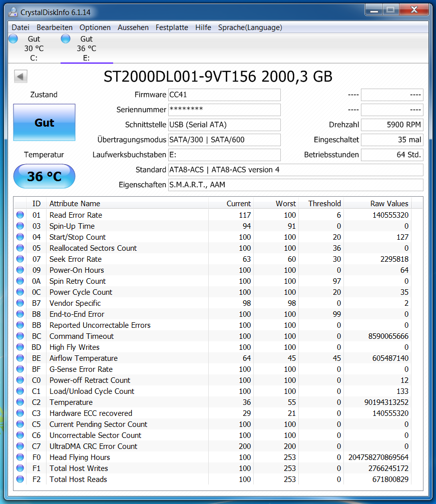Open the Bearbeiten menu
The width and height of the screenshot is (436, 504).
tap(55, 28)
